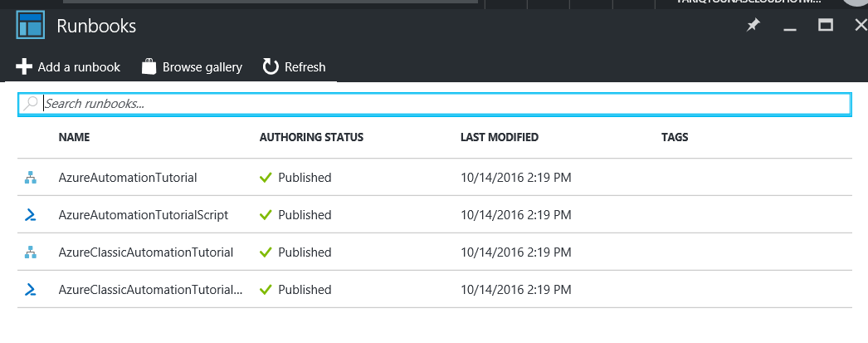868x343 pixels.
Task: Click Published status in the truncated AzureClassicAutomationTutorial... row
Action: coord(305,289)
